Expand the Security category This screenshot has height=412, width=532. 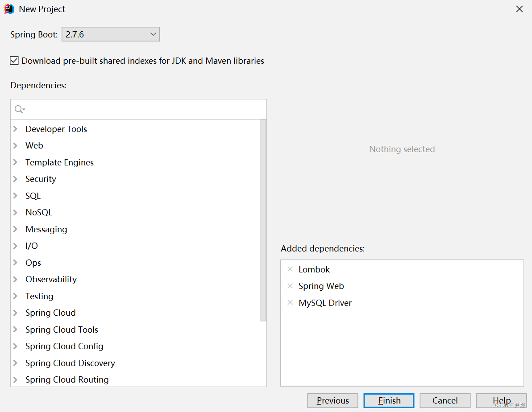tap(15, 179)
